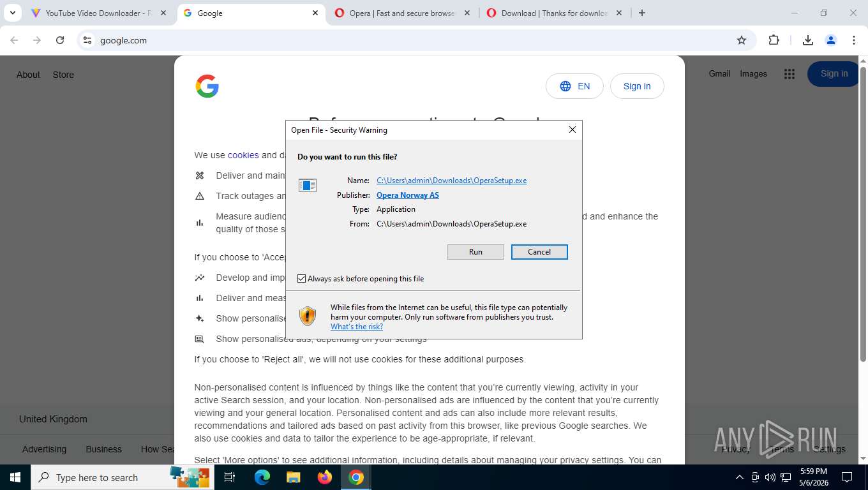Reload the current page
Viewport: 868px width, 490px height.
click(60, 40)
